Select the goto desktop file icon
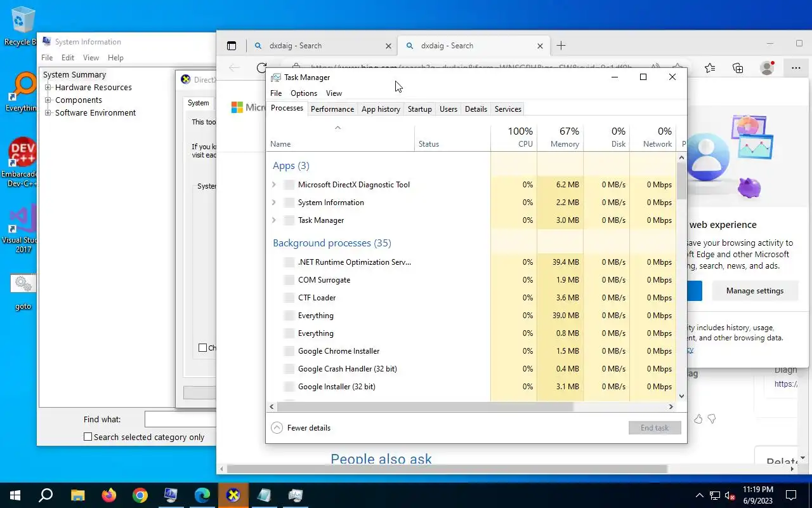 coord(23,292)
